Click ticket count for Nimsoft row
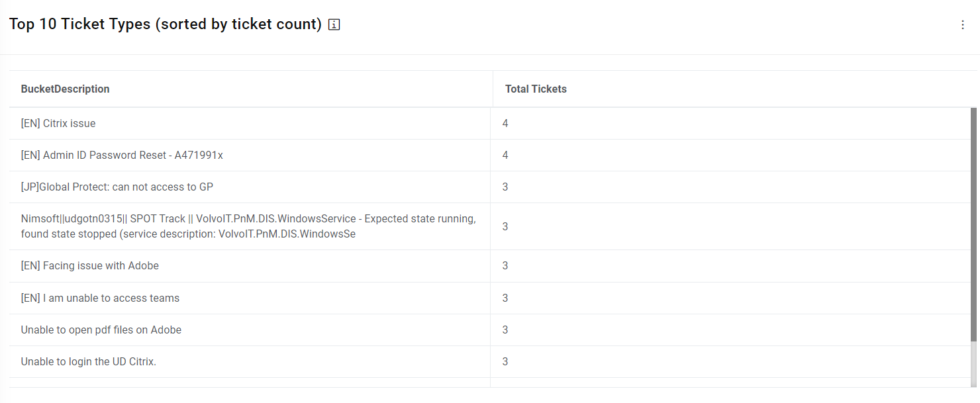The image size is (980, 403). pyautogui.click(x=505, y=226)
